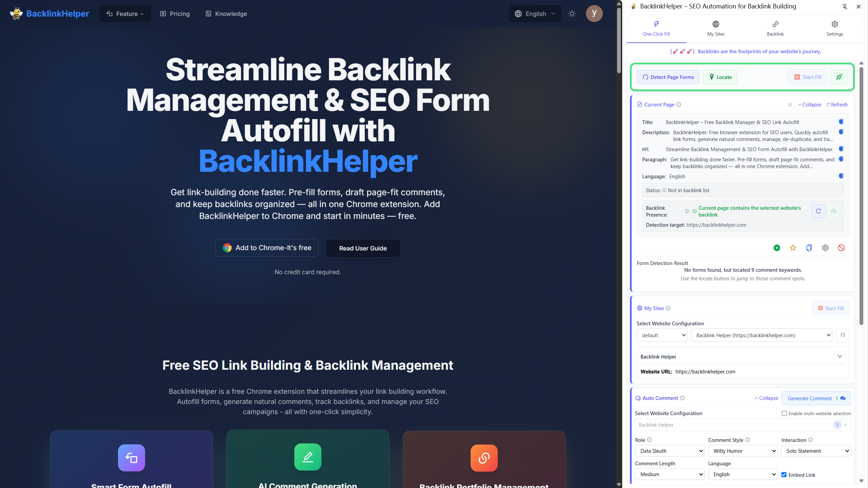The image size is (868, 488).
Task: Click the red block icon
Action: [842, 248]
